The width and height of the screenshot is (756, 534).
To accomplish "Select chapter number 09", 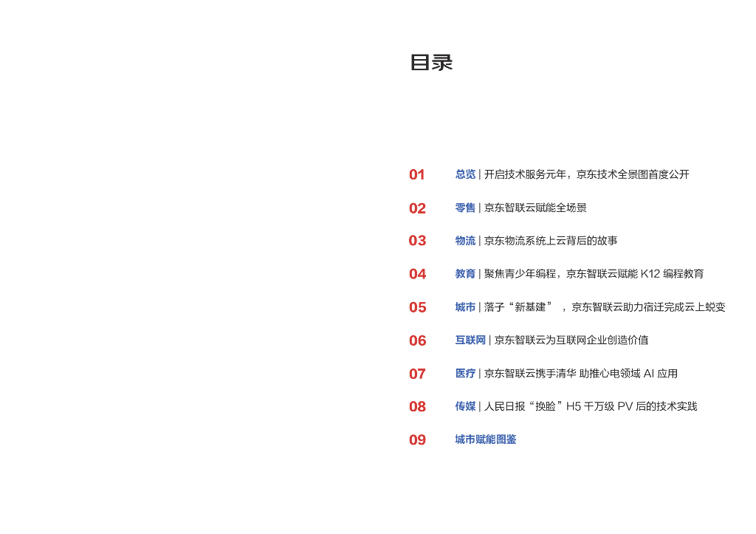I will [418, 440].
